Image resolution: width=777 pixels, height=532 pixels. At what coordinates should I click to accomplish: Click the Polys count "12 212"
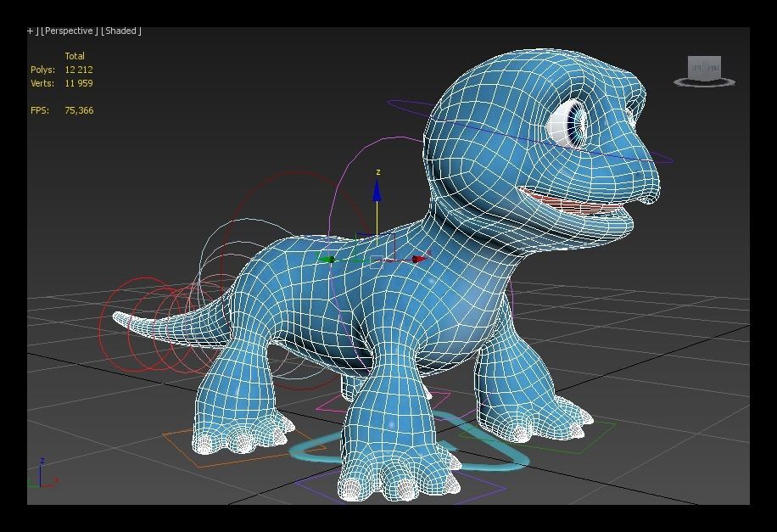pyautogui.click(x=79, y=70)
